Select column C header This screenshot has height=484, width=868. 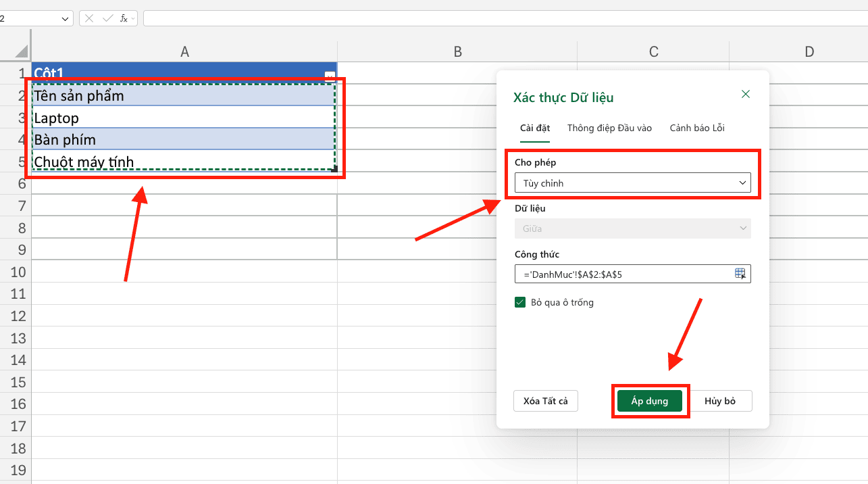[653, 51]
